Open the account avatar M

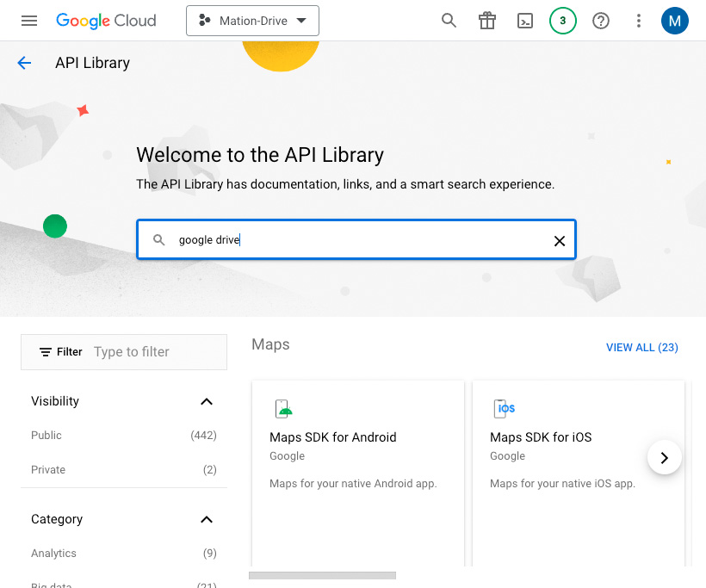tap(674, 21)
